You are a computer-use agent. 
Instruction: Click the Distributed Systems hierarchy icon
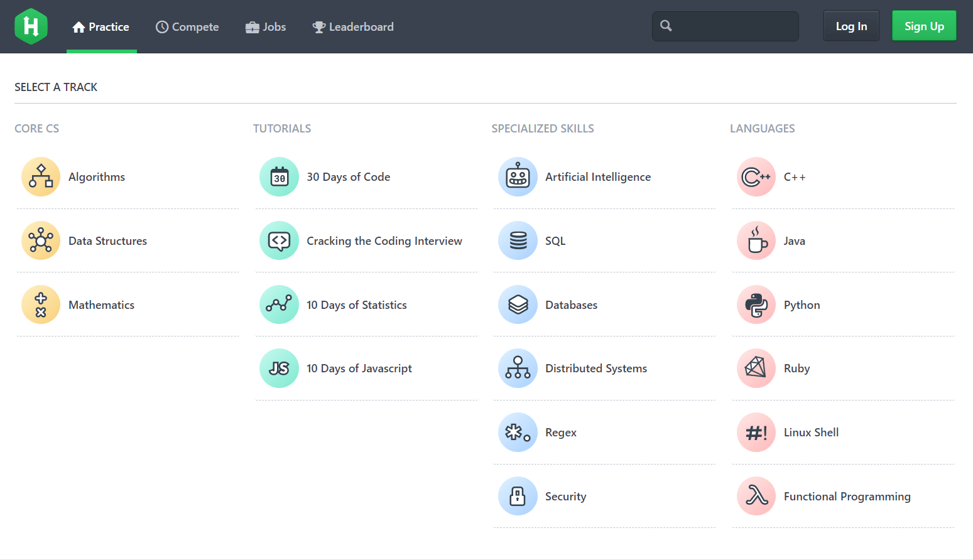518,369
